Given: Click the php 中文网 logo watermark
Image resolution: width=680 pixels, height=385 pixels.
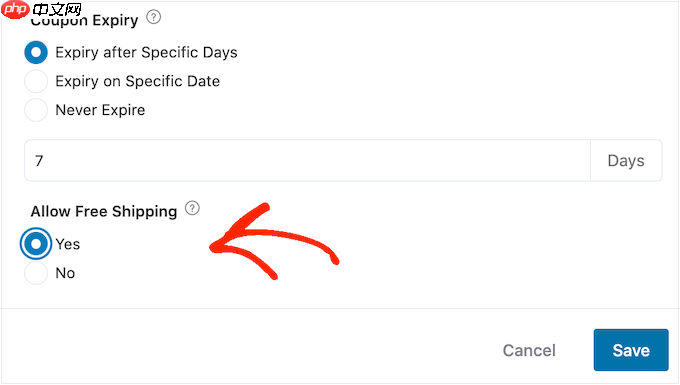Looking at the screenshot, I should pyautogui.click(x=41, y=9).
